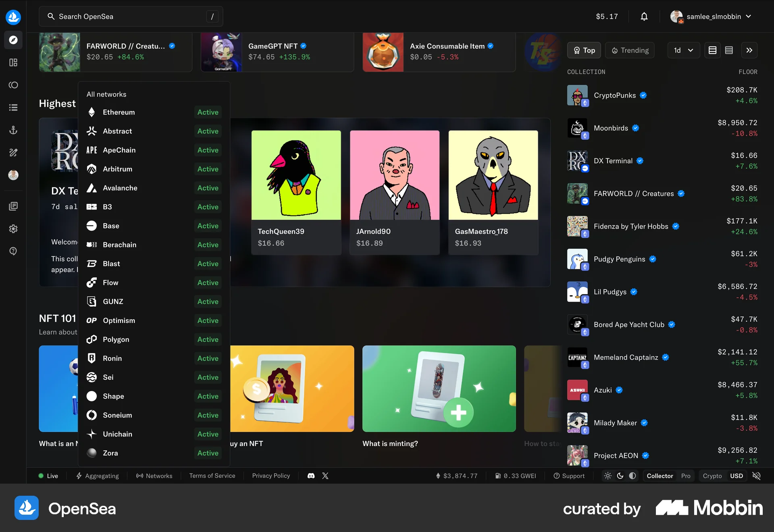Open the Explore compass icon in the sidebar
The width and height of the screenshot is (774, 532).
coord(13,40)
